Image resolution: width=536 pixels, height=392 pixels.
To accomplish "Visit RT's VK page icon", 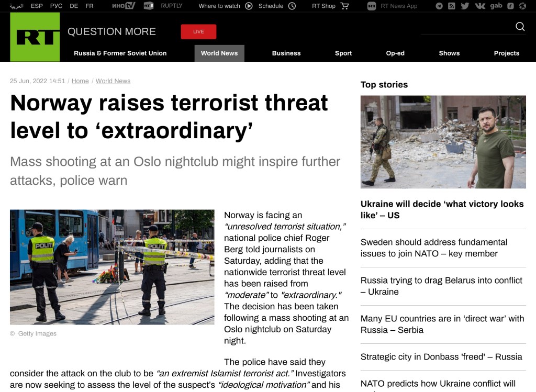I will 480,6.
